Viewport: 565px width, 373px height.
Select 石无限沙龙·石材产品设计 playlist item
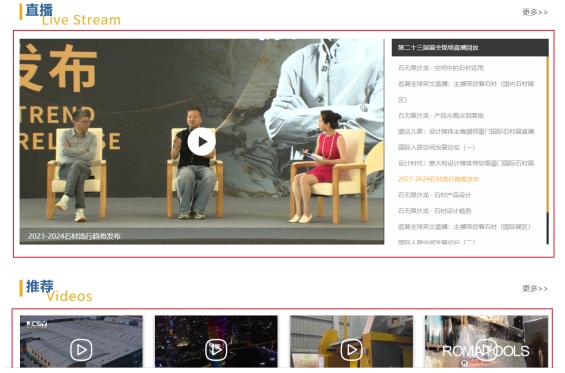tap(434, 195)
